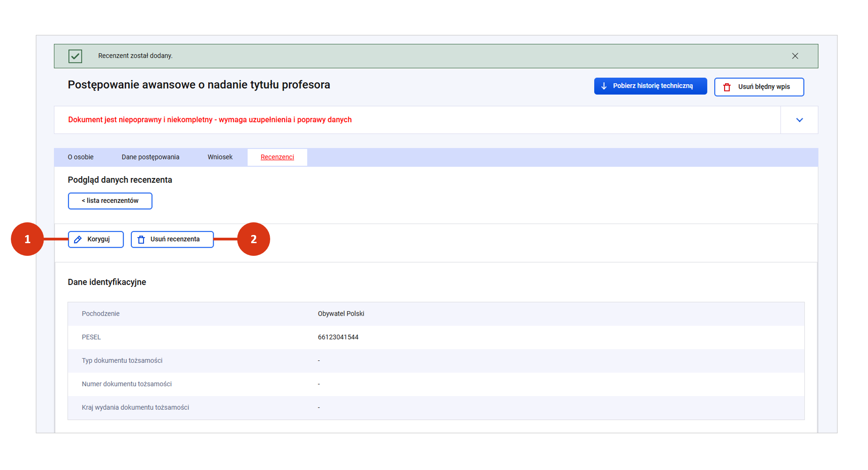Click the green checkmark icon in the success notification

(75, 56)
